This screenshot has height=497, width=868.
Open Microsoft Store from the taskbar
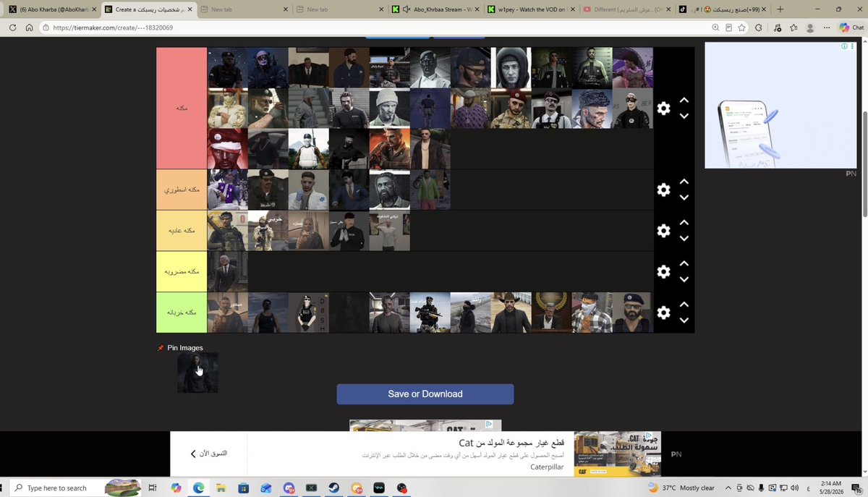click(x=243, y=488)
